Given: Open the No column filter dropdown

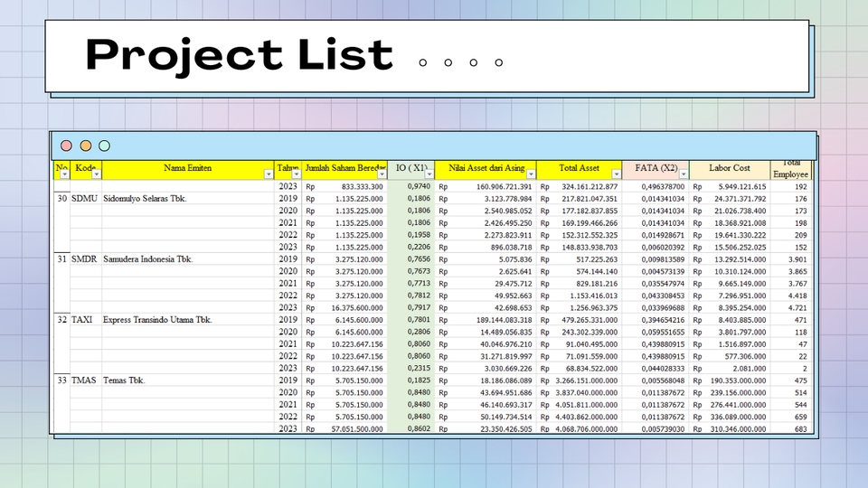Looking at the screenshot, I should (64, 174).
